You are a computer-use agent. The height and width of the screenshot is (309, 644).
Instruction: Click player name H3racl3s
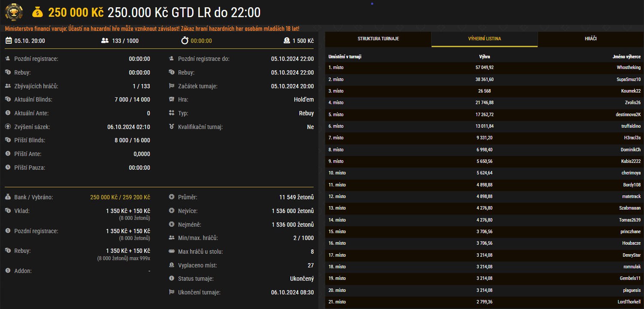tap(632, 138)
